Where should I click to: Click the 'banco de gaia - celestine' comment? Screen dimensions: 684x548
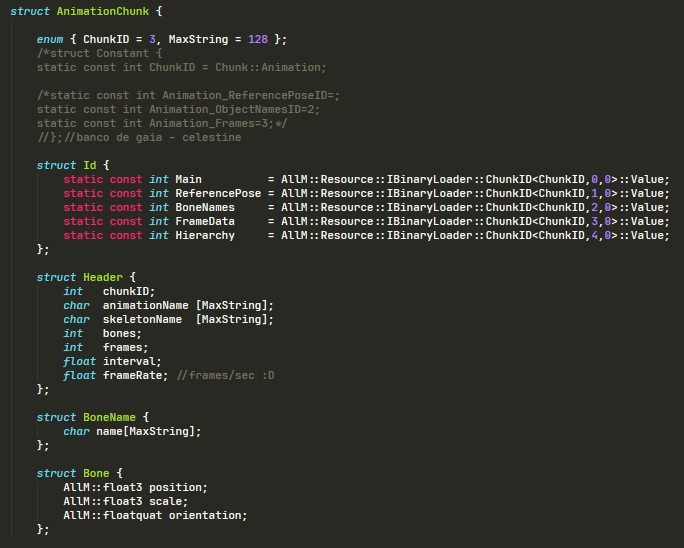(x=158, y=137)
